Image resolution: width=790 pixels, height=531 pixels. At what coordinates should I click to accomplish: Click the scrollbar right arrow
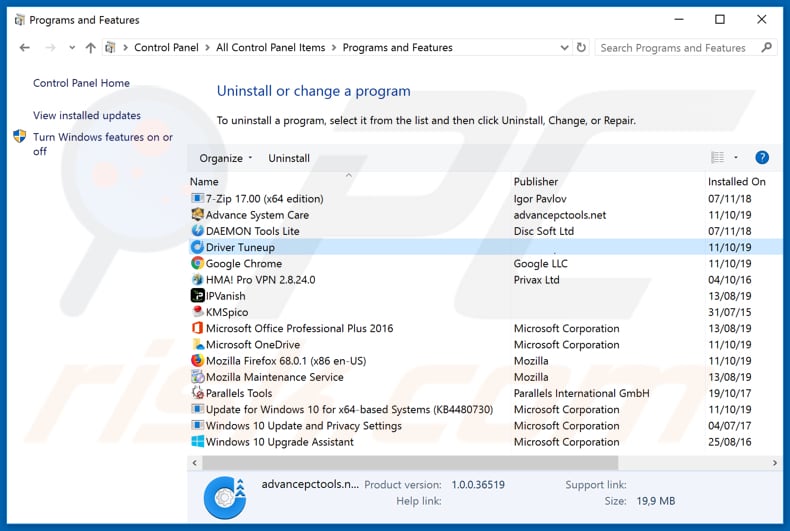click(x=774, y=462)
